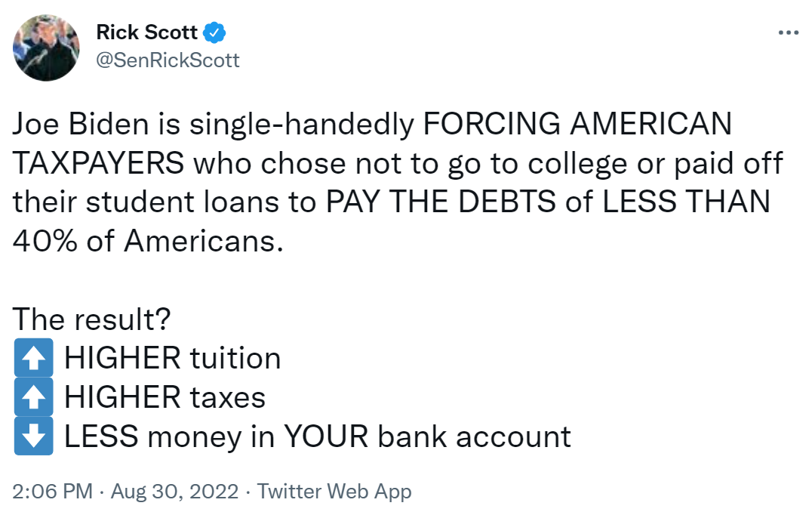812x512 pixels.
Task: Click the words FORCING AMERICAN in tweet
Action: (x=577, y=124)
